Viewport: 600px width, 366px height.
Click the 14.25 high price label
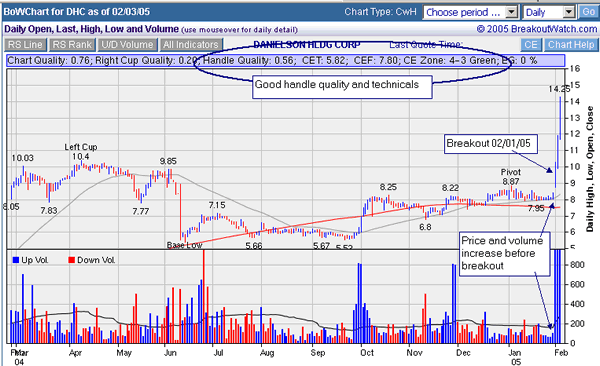coord(558,89)
